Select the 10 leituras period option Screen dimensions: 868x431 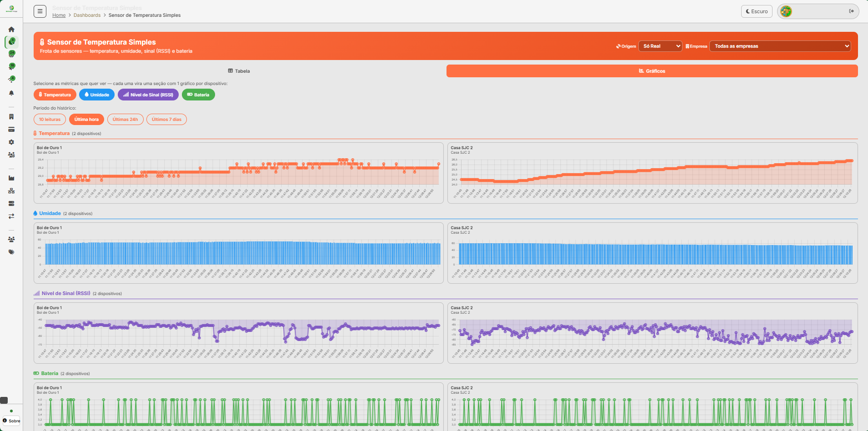coord(50,120)
